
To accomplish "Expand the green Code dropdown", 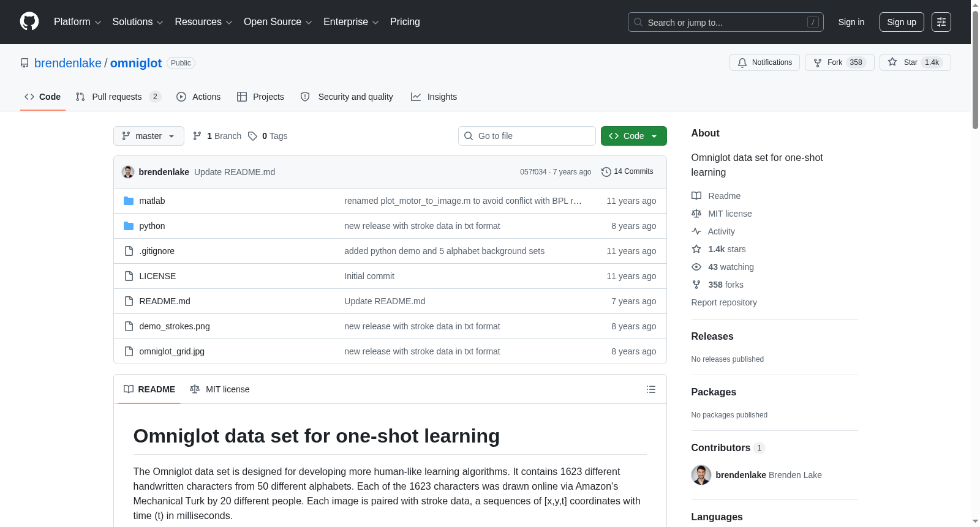I will pyautogui.click(x=634, y=136).
